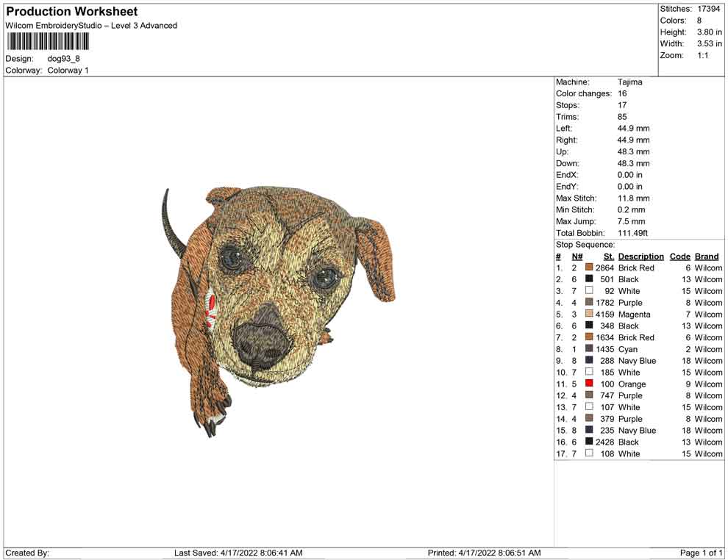Select the height value '3.80 in'
The height and width of the screenshot is (560, 728).
pyautogui.click(x=709, y=32)
